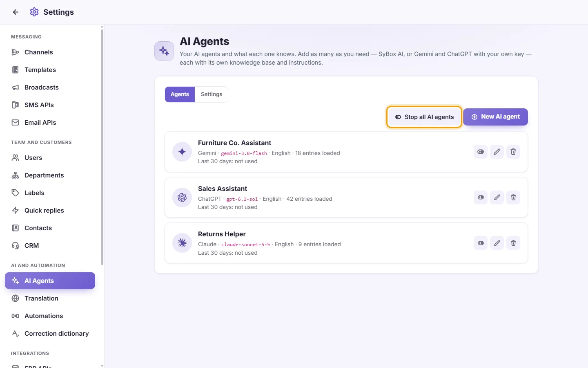The height and width of the screenshot is (368, 588).
Task: Click the sidebar scroll down arrow
Action: pyautogui.click(x=102, y=366)
